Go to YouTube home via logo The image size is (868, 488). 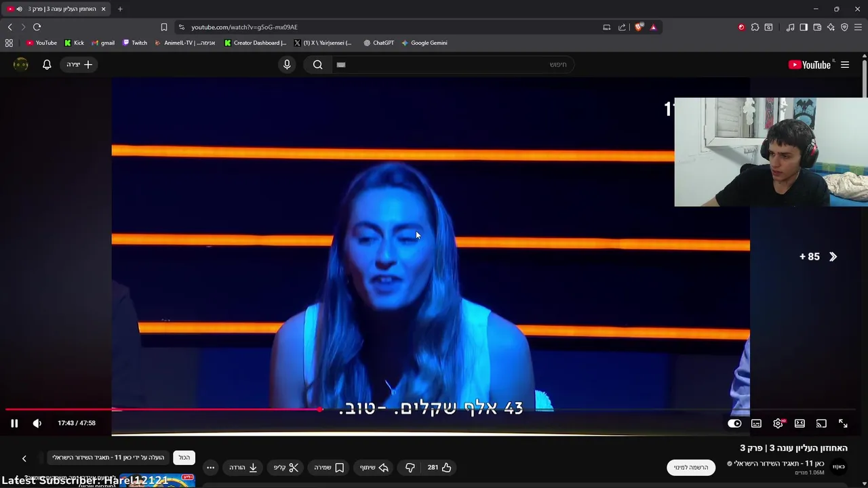coord(809,64)
